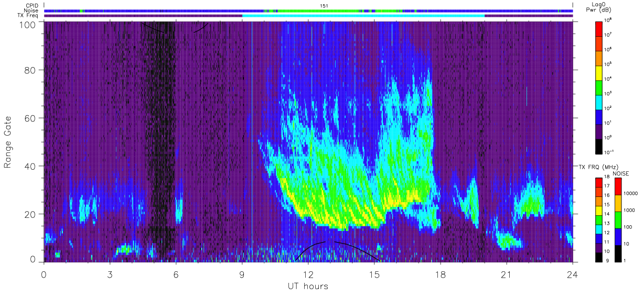Viewport: 644px width, 297px height.
Task: Pick the blue segment of NOISE colorbar
Action: pos(618,237)
